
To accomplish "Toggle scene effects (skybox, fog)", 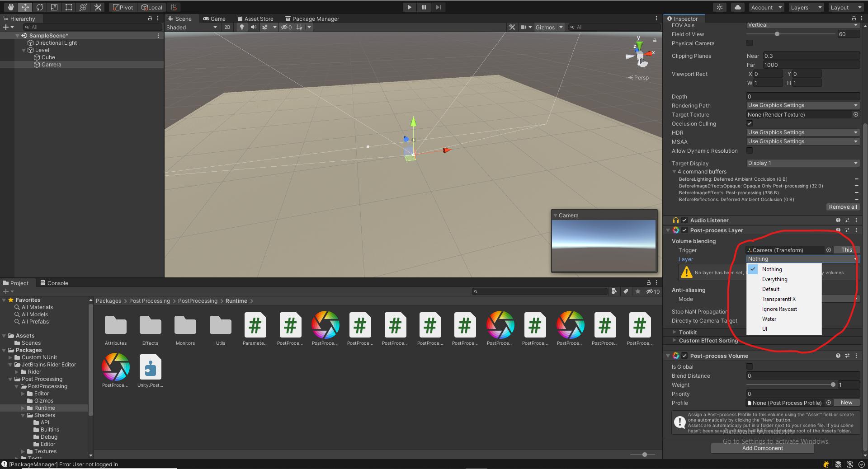I will (265, 27).
